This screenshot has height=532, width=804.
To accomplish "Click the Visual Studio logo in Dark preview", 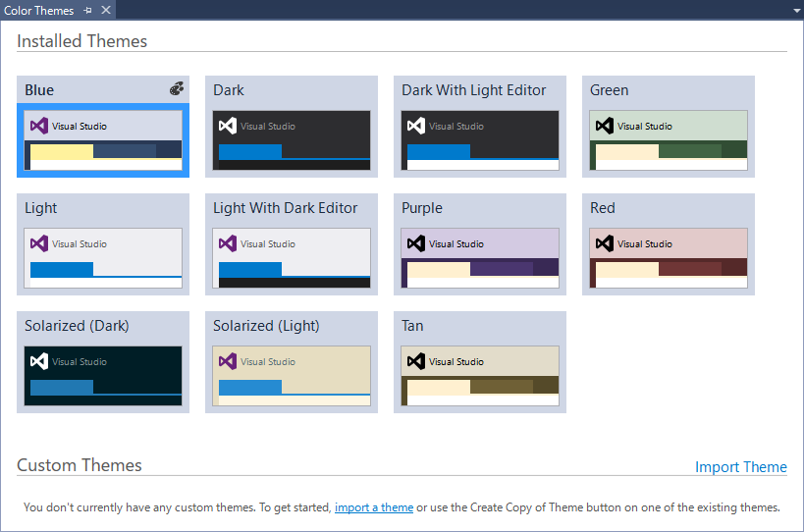I will [228, 126].
